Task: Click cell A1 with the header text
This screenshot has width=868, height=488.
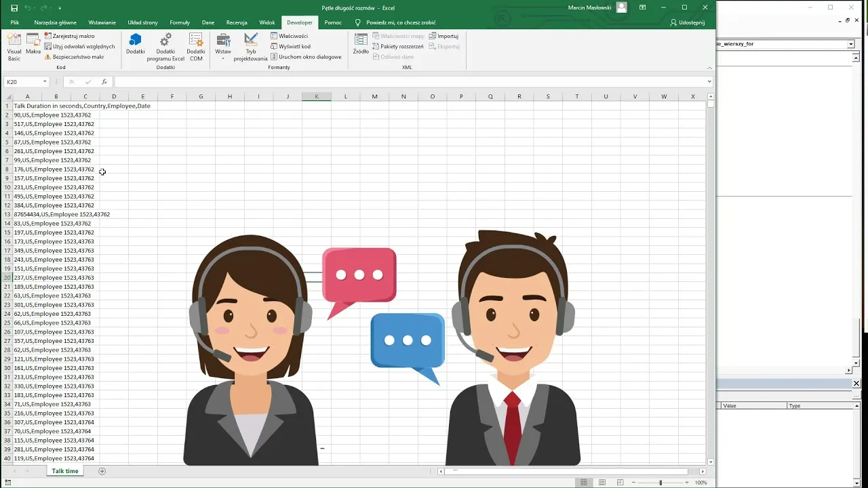Action: click(x=27, y=106)
